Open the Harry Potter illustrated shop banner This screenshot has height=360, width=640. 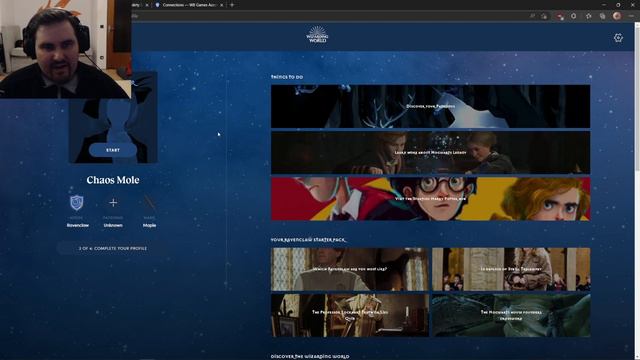(430, 199)
